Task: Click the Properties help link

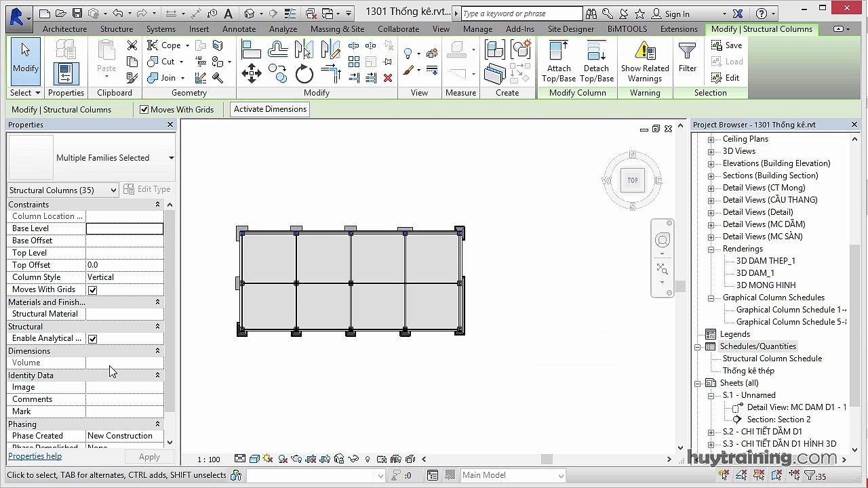Action: point(35,456)
